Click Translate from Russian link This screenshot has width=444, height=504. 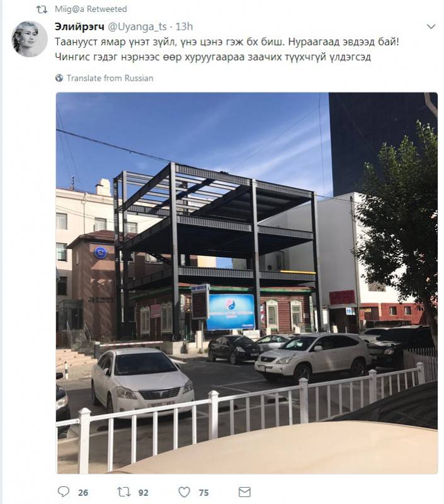pos(110,78)
